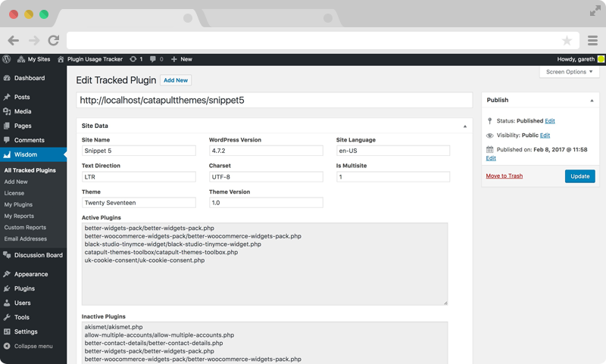Click the Move to Trash link
The height and width of the screenshot is (364, 606).
504,176
